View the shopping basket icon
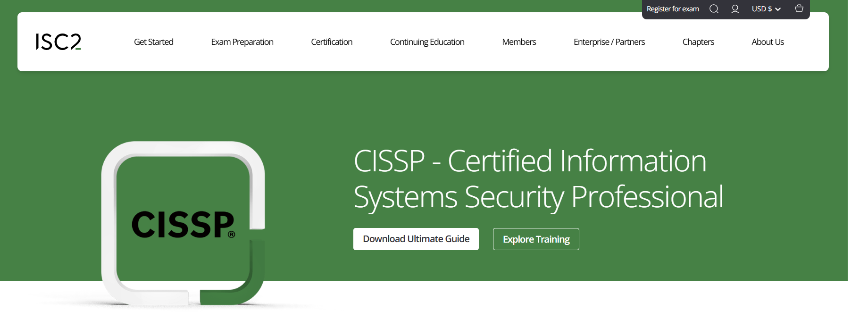 [799, 8]
